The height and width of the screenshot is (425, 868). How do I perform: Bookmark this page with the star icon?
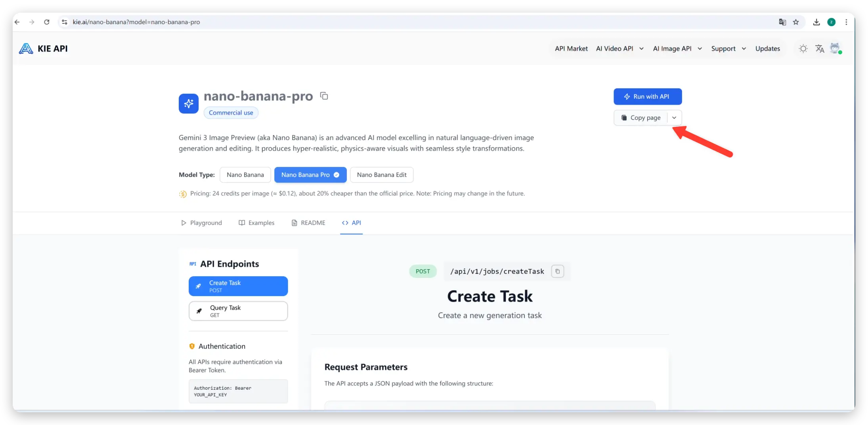(796, 22)
